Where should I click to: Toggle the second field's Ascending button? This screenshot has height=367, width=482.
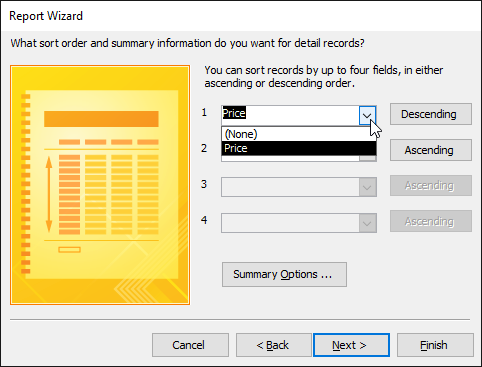pos(431,150)
